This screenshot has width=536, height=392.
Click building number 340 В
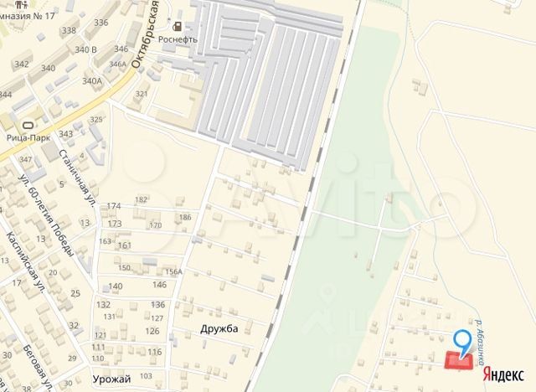[x=85, y=50]
